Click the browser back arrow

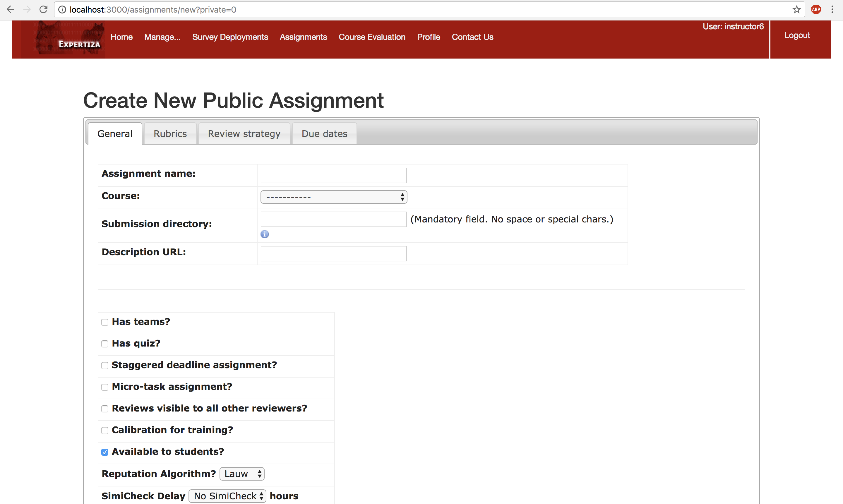pos(11,9)
